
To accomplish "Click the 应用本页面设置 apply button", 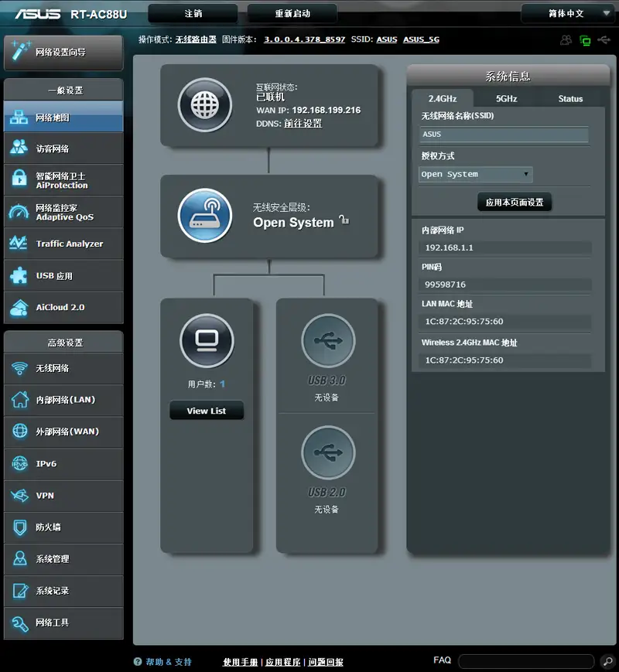I will click(x=515, y=203).
